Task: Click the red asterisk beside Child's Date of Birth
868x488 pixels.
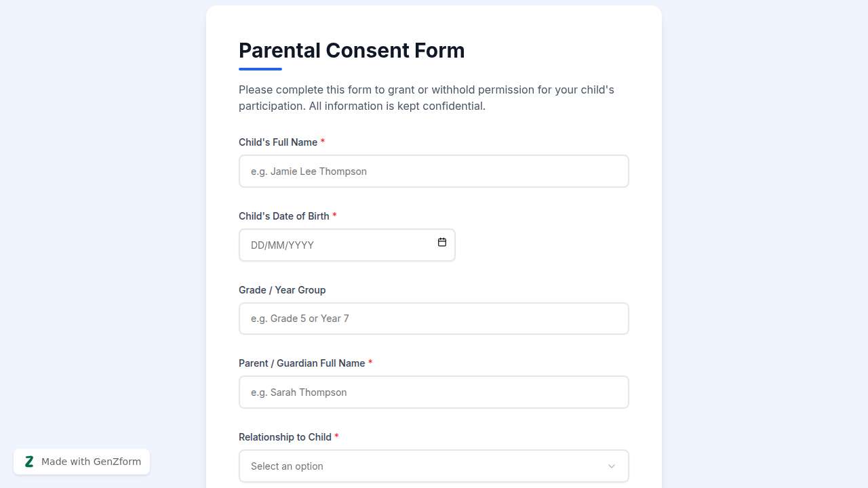Action: click(x=334, y=216)
